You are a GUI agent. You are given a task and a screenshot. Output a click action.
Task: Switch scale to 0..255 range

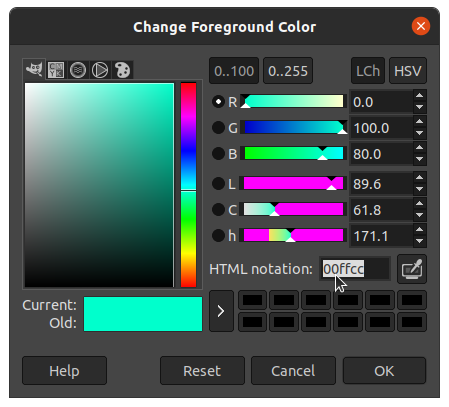288,71
